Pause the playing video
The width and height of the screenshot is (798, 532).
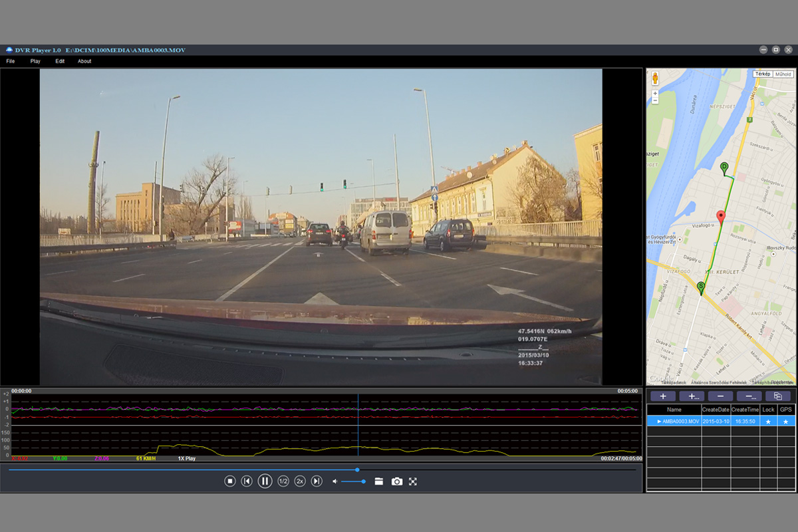coord(265,481)
